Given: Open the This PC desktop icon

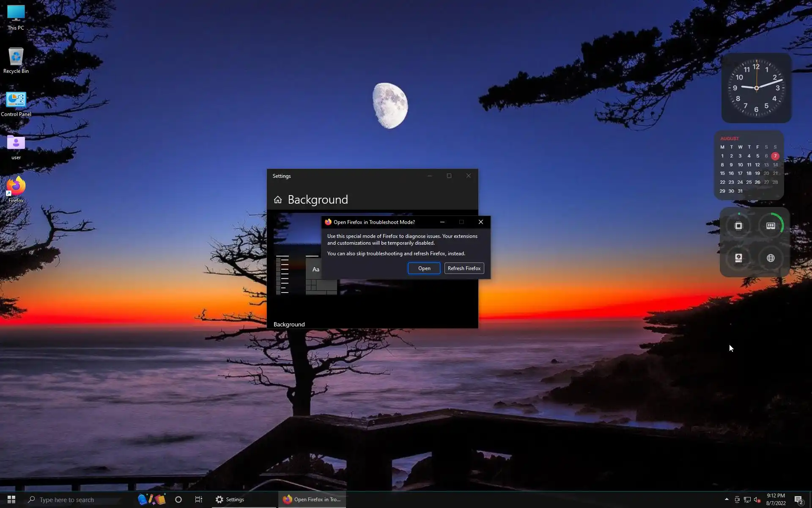Looking at the screenshot, I should (16, 17).
